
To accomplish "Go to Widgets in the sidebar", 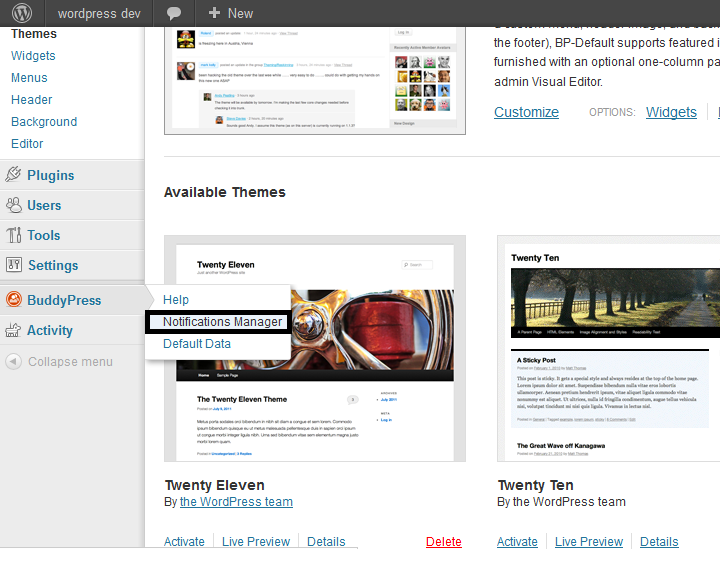I will coord(33,56).
